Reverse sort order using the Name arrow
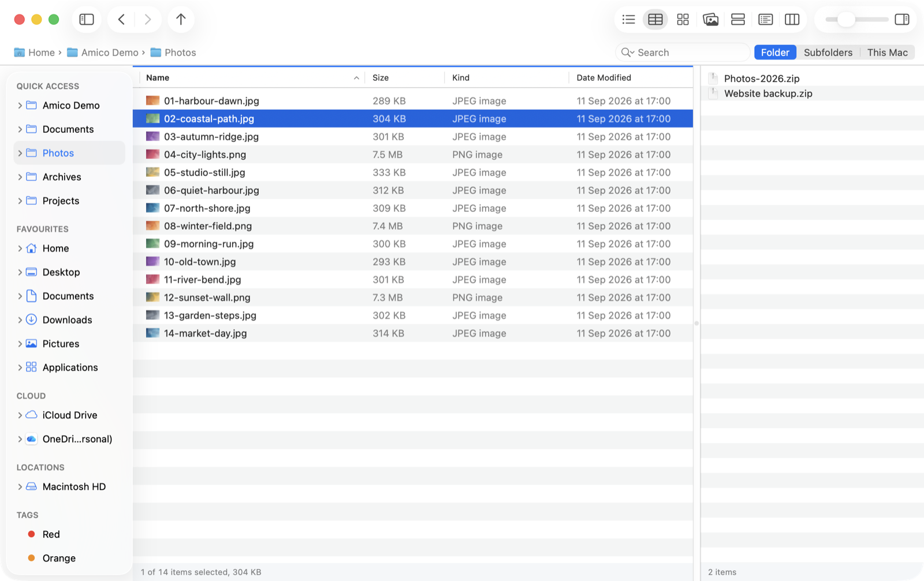 coord(356,78)
